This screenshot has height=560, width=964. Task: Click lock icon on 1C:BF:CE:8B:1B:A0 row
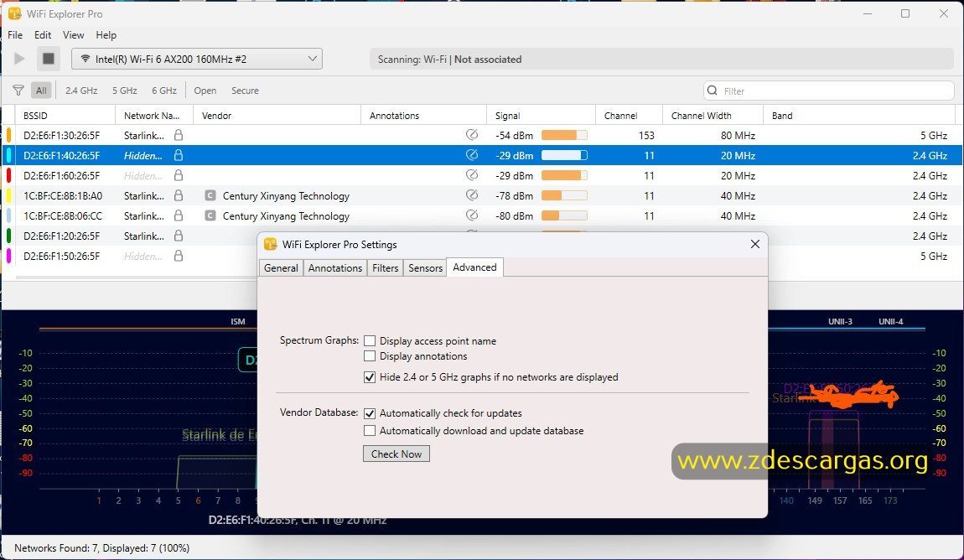click(x=179, y=195)
